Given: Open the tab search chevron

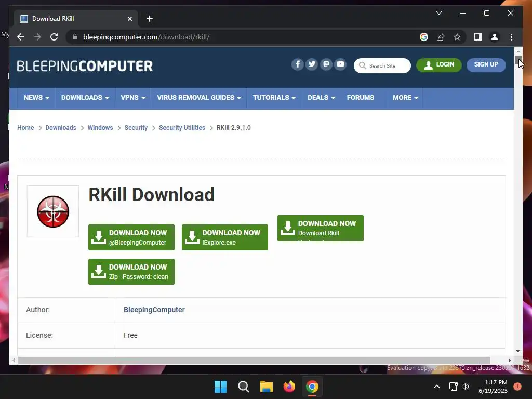Looking at the screenshot, I should 438,13.
